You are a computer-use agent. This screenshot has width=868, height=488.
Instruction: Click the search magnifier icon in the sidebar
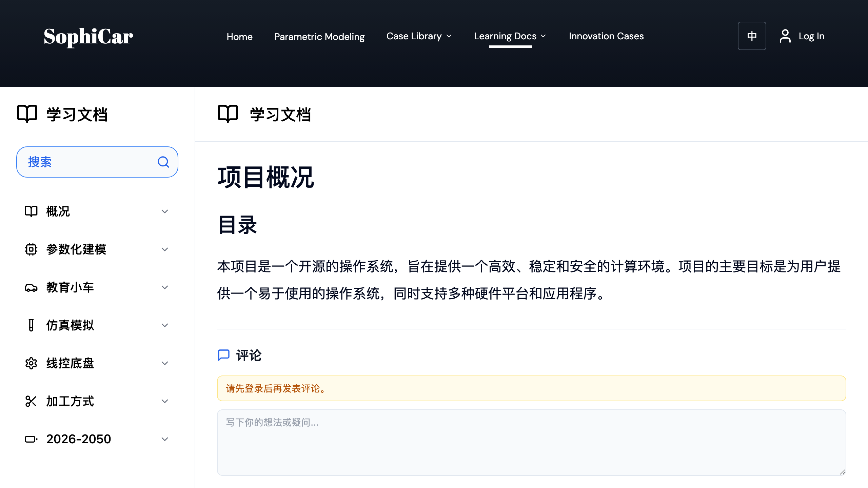[x=163, y=162]
